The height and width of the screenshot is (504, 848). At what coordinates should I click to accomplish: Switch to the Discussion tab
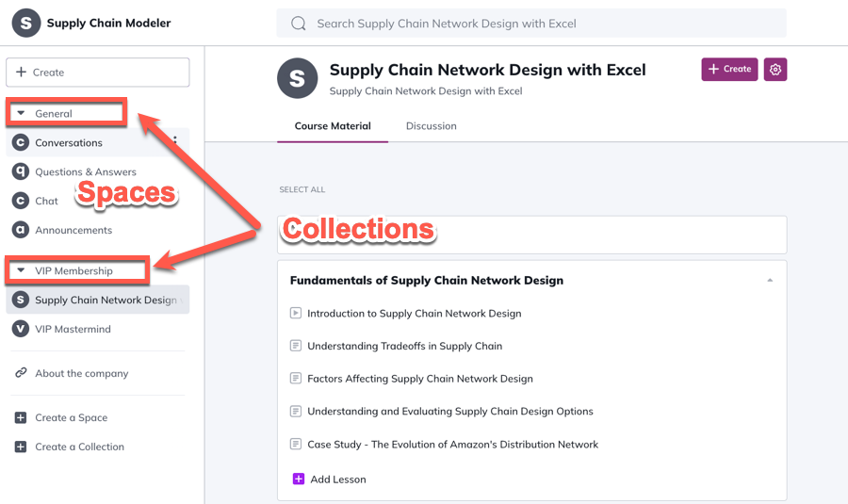click(x=431, y=126)
